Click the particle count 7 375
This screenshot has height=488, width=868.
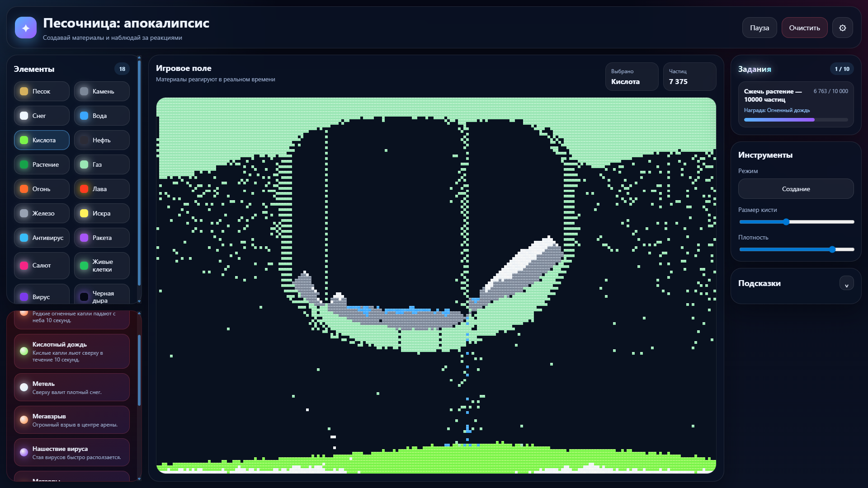(x=678, y=81)
